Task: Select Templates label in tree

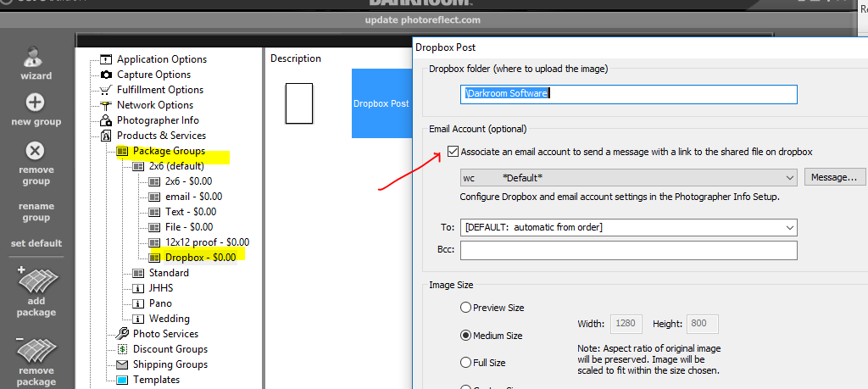Action: [x=156, y=380]
